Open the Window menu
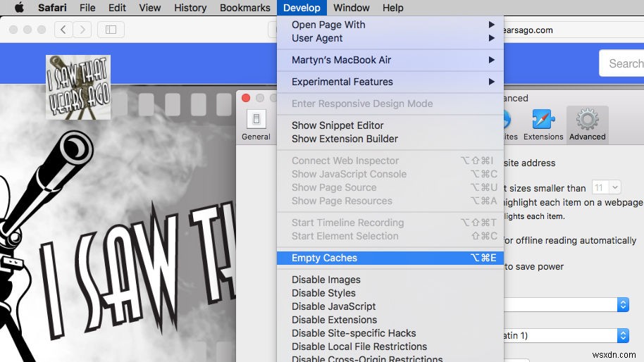The height and width of the screenshot is (362, 644). point(351,8)
